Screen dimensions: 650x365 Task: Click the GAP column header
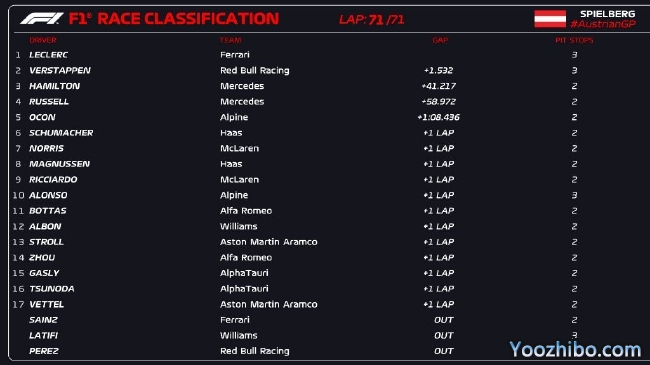(x=440, y=40)
